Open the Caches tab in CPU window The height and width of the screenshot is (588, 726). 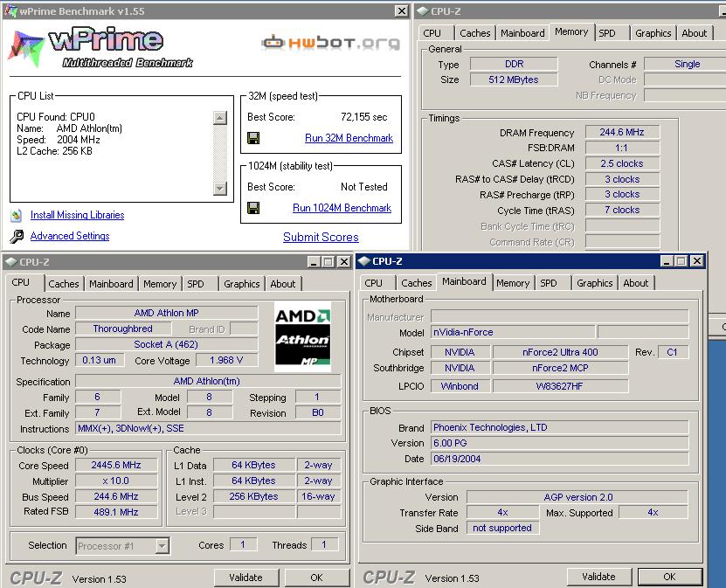pos(63,284)
